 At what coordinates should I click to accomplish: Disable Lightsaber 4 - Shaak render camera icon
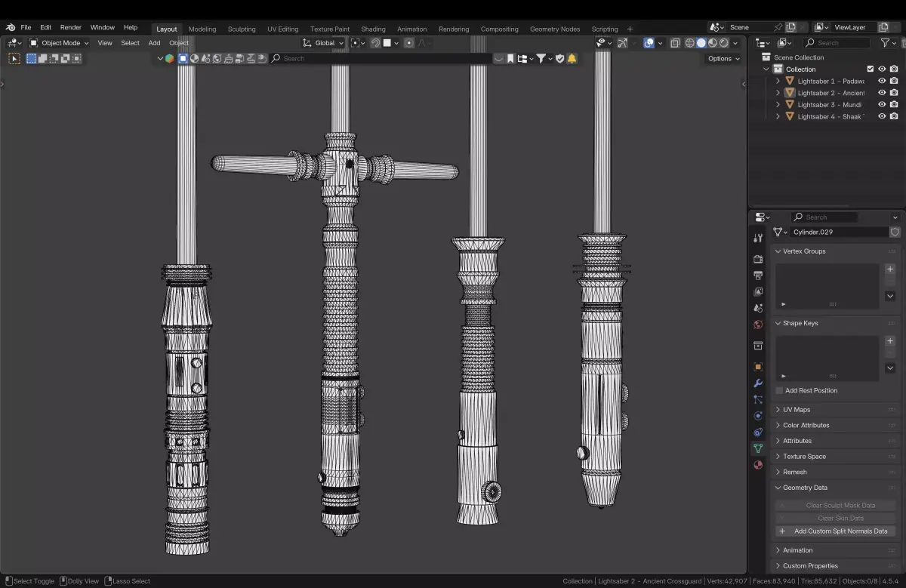(894, 116)
